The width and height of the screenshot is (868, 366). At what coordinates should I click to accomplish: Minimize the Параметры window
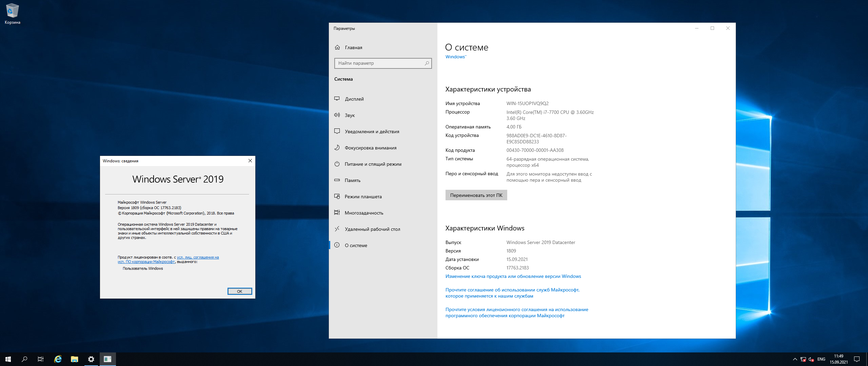coord(697,28)
